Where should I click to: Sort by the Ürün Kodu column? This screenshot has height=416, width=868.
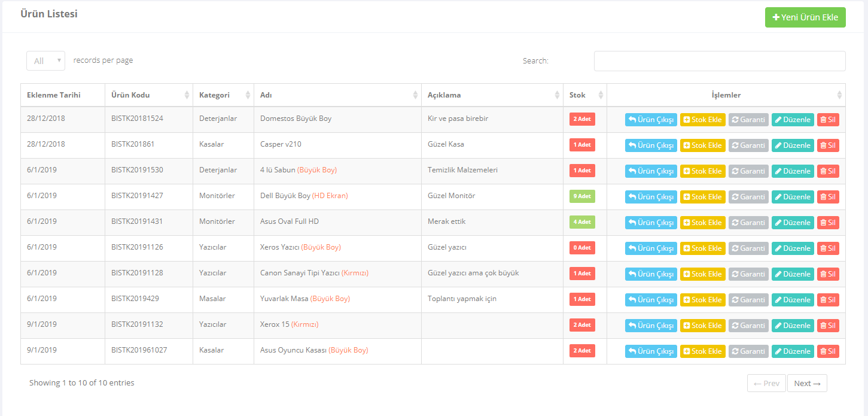[148, 95]
